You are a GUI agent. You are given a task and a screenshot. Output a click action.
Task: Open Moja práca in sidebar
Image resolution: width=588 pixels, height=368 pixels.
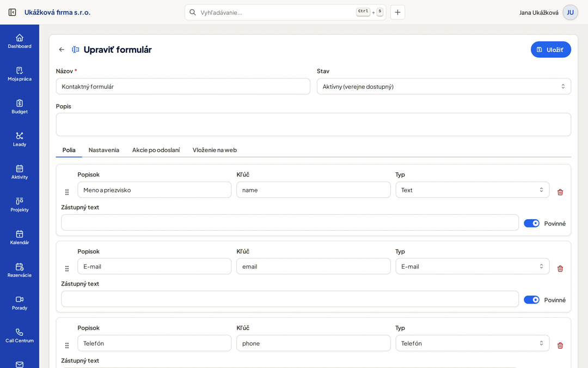20,74
